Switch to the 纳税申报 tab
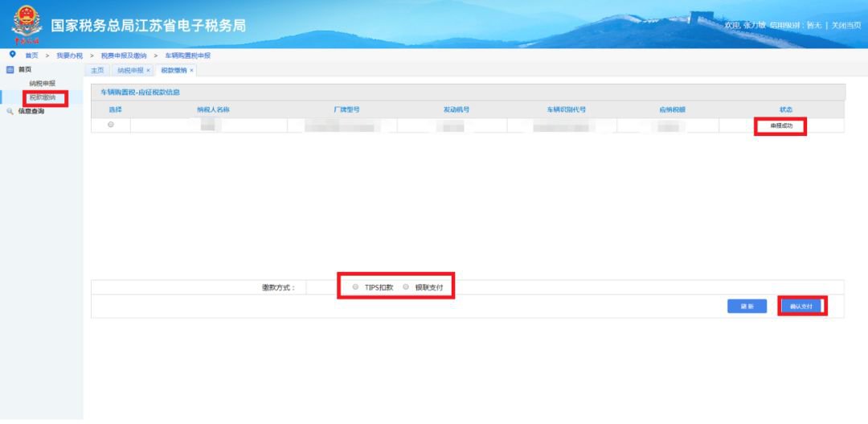The height and width of the screenshot is (424, 868). 129,71
